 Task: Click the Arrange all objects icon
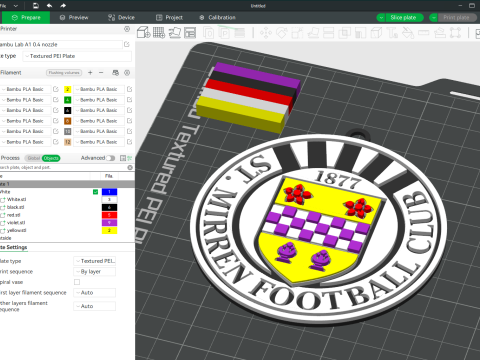[x=190, y=33]
